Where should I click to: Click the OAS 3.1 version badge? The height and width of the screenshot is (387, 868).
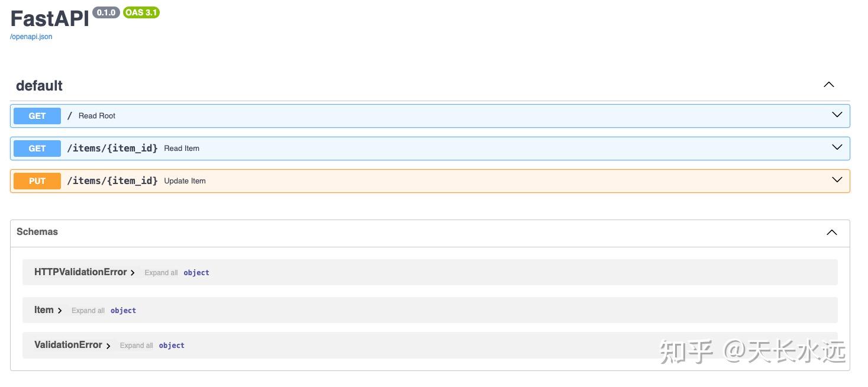[141, 12]
